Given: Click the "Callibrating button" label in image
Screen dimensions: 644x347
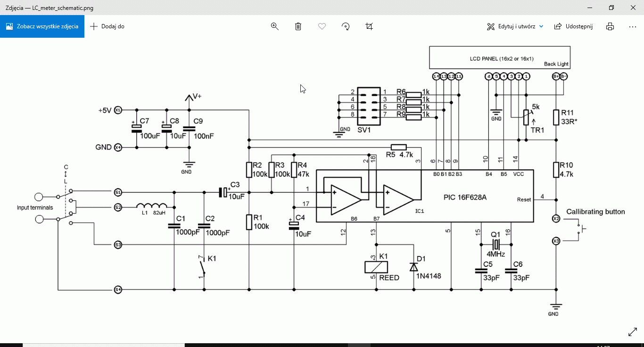Looking at the screenshot, I should click(x=595, y=212).
